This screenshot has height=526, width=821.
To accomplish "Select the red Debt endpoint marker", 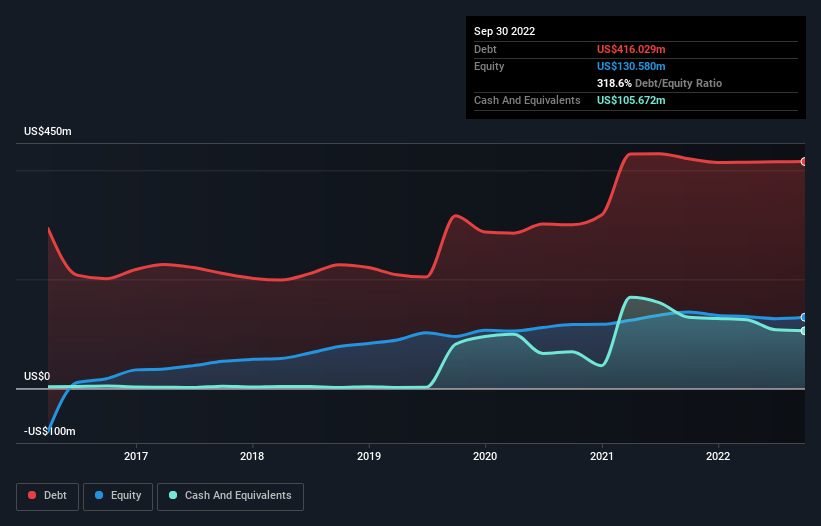I will click(x=804, y=162).
